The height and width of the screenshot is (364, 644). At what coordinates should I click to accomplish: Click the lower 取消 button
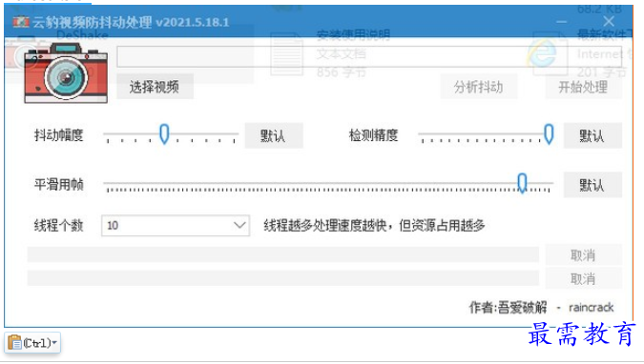583,279
